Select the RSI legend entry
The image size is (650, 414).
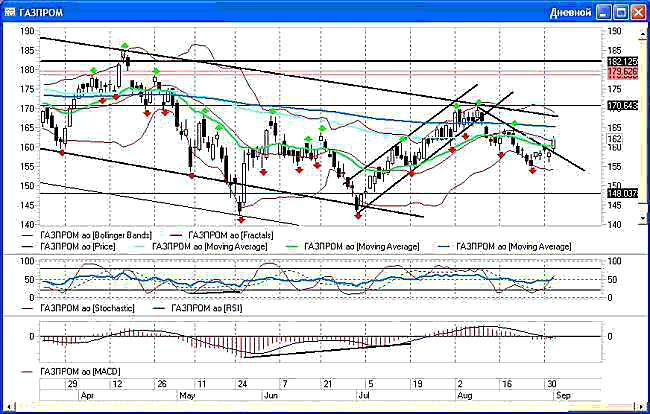tap(198, 308)
